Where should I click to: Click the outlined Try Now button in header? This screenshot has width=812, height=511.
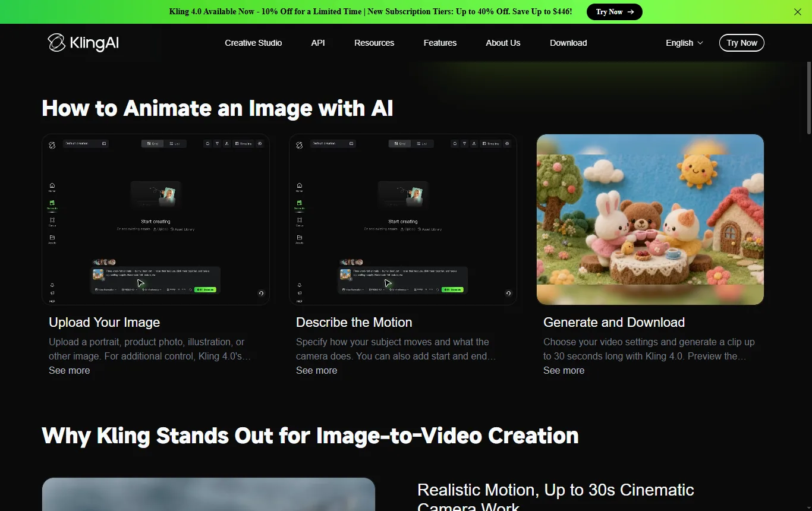tap(741, 43)
